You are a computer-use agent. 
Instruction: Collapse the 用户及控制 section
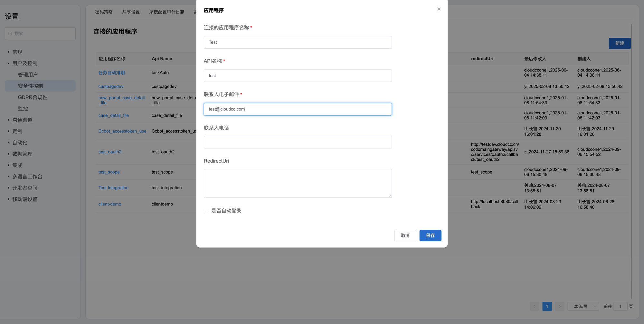pyautogui.click(x=9, y=63)
